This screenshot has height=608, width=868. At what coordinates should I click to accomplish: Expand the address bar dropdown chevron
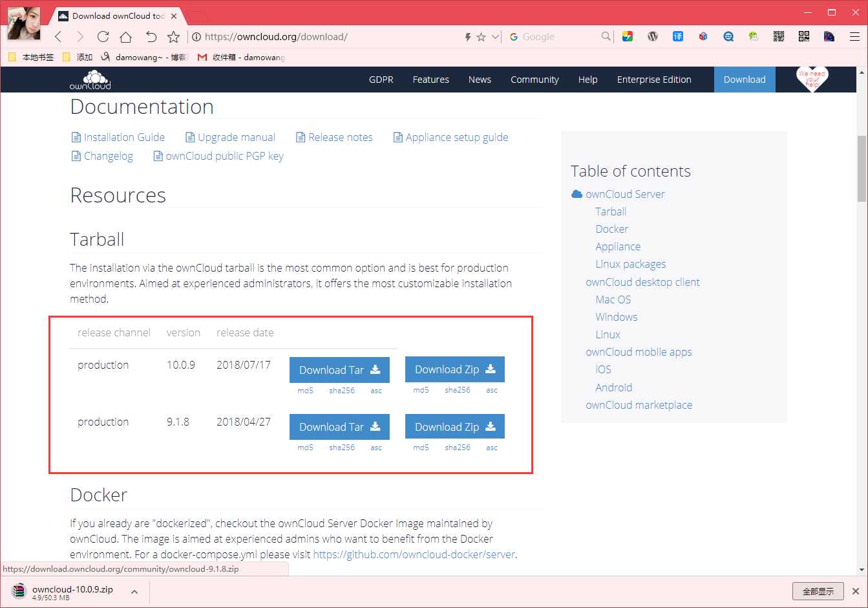[x=495, y=37]
